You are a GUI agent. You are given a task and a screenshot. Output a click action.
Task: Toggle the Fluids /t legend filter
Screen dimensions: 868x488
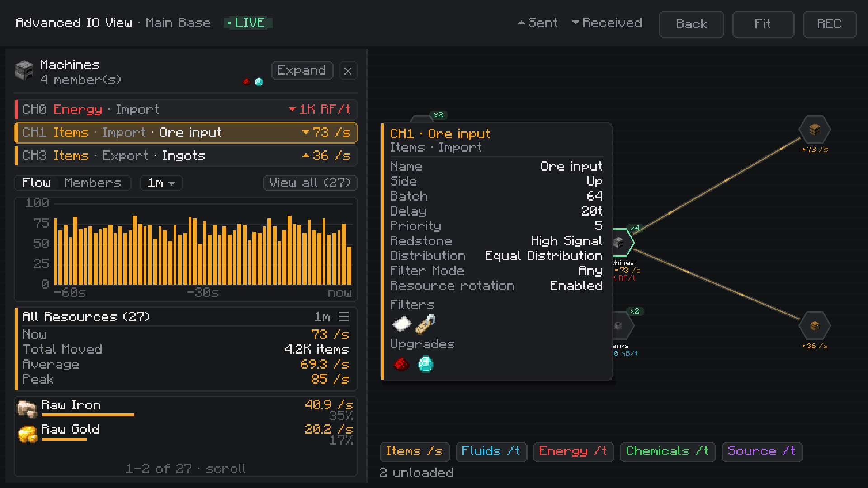pos(491,451)
